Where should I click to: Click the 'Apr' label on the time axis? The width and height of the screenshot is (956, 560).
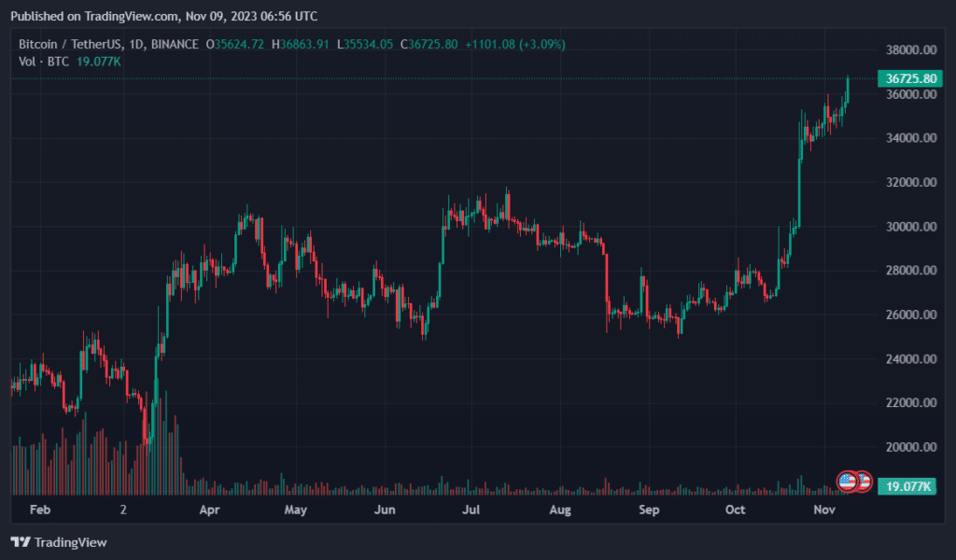(209, 510)
